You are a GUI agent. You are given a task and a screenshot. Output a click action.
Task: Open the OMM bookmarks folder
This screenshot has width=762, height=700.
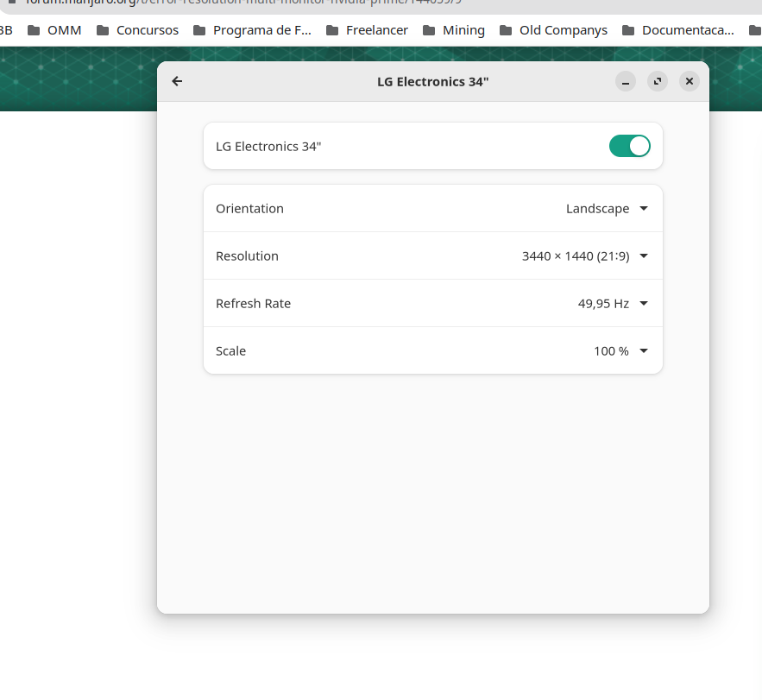tap(54, 30)
